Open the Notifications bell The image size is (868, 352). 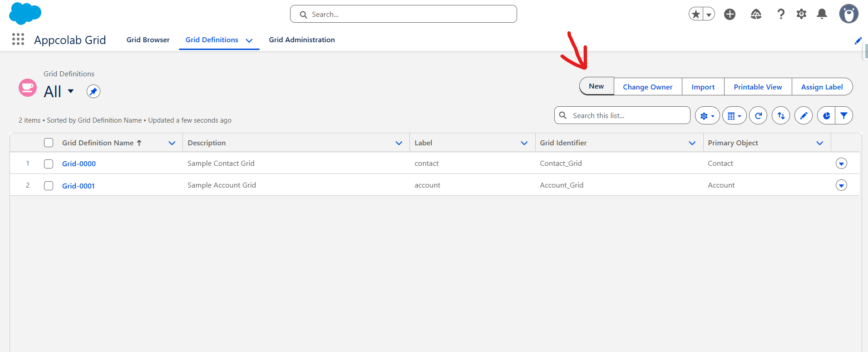click(822, 14)
